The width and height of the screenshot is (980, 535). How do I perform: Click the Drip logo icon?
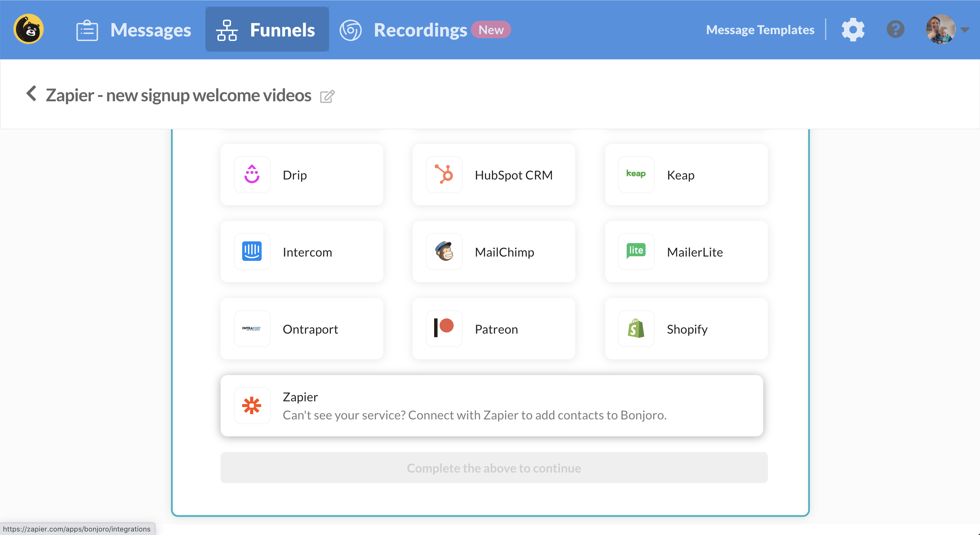coord(252,175)
